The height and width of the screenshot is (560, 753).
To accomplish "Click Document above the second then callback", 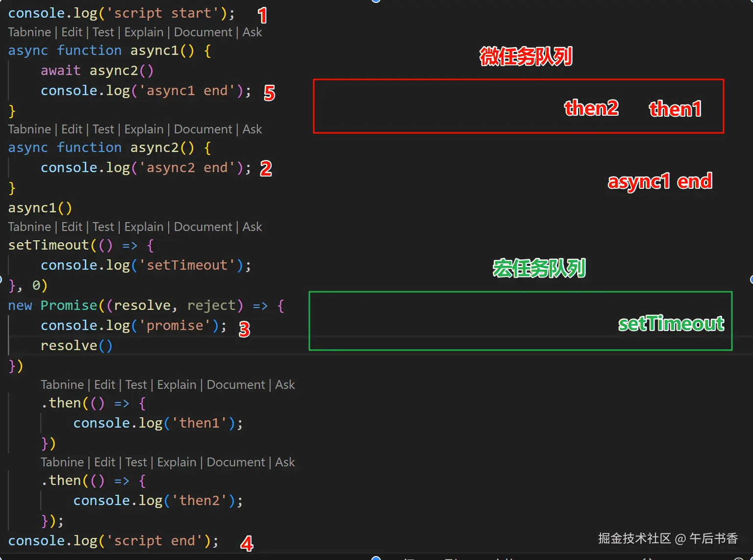I will 236,462.
